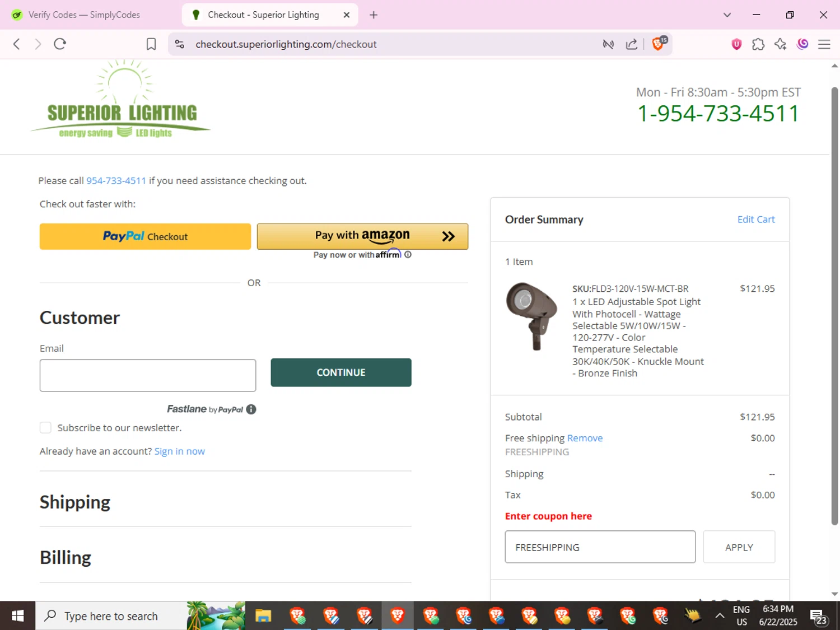Screen dimensions: 840x630
Task: Open the Fastlane by PayPal info icon
Action: pos(251,409)
